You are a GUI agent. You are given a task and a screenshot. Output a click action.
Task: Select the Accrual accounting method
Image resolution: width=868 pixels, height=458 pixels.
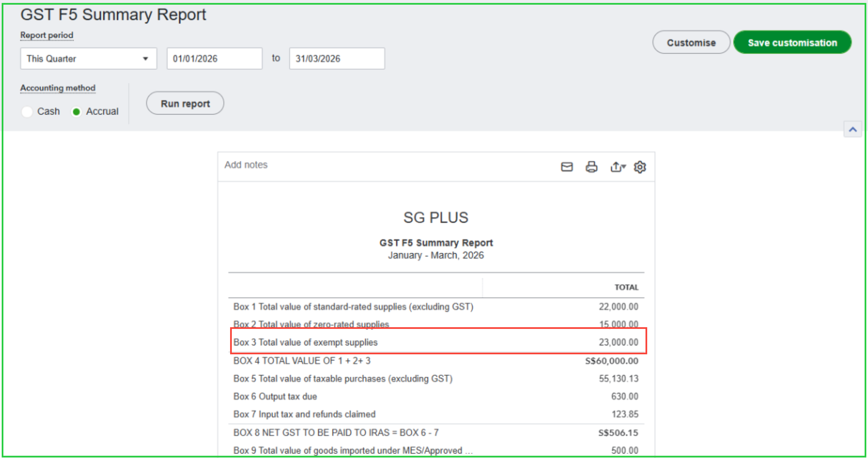point(77,112)
